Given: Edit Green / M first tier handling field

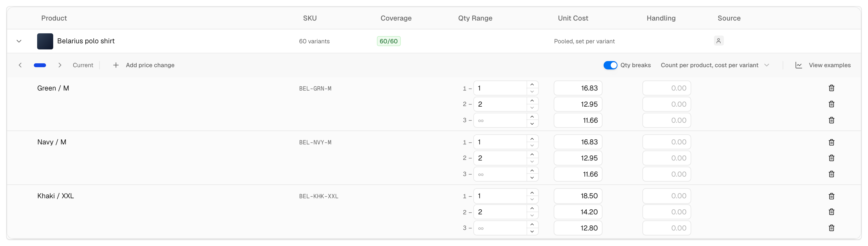Looking at the screenshot, I should tap(667, 88).
